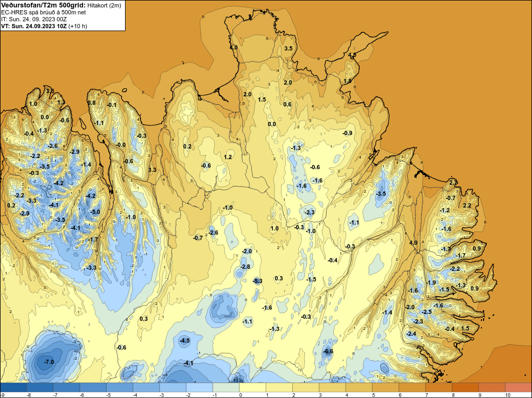Select the -6.6 temperature value
Viewport: 532px width, 398px height.
328,351
